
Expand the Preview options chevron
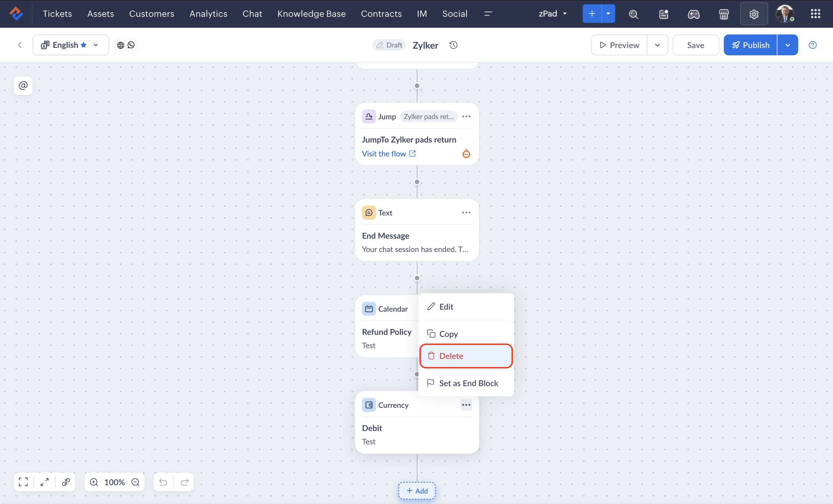tap(657, 45)
